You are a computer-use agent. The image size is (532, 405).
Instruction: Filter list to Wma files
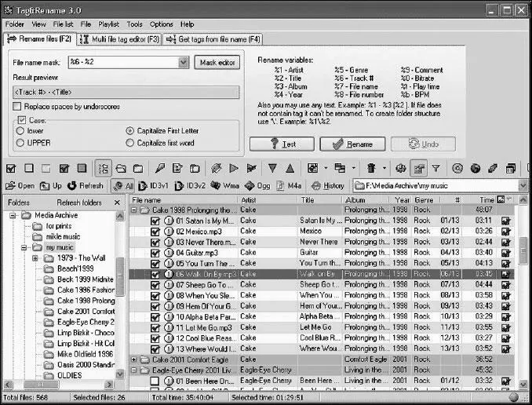tap(224, 186)
